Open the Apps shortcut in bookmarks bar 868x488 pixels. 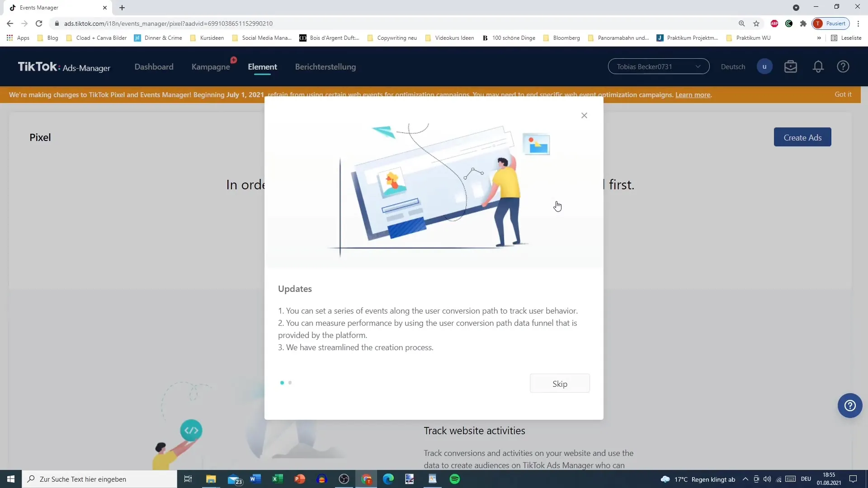tap(18, 38)
